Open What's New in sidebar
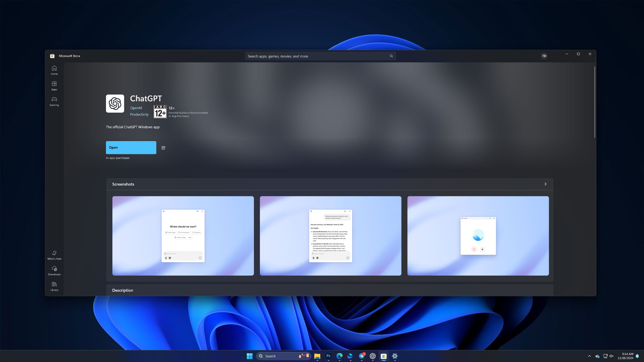 [x=54, y=255]
